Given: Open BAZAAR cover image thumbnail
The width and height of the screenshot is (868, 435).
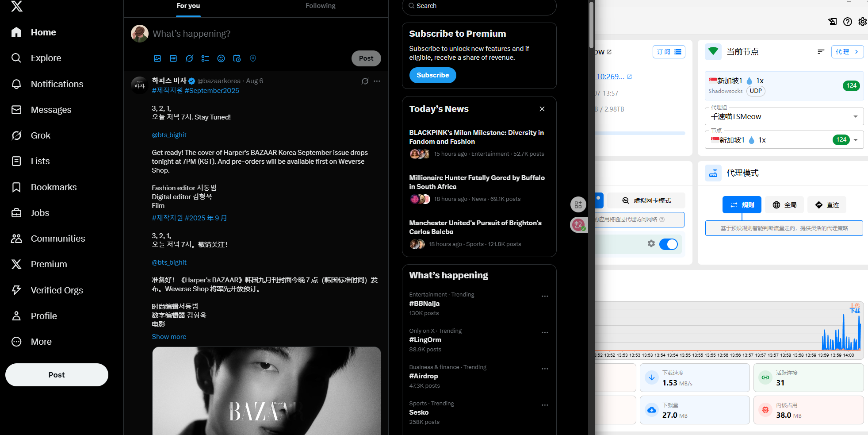Looking at the screenshot, I should pos(267,391).
